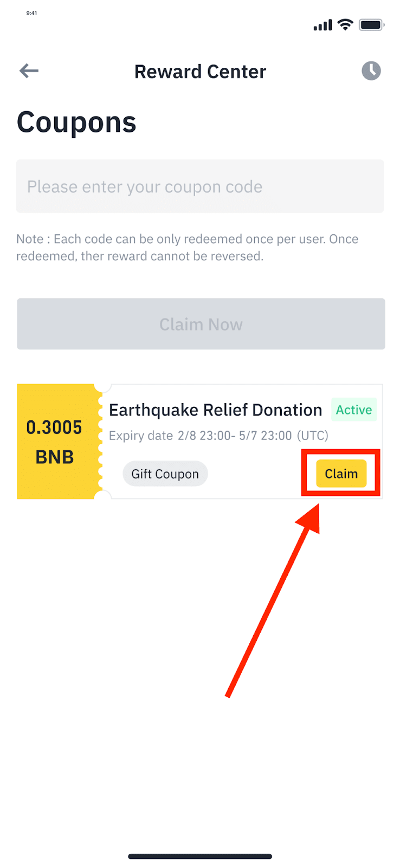
Task: Click the Claim Now button
Action: (x=201, y=324)
